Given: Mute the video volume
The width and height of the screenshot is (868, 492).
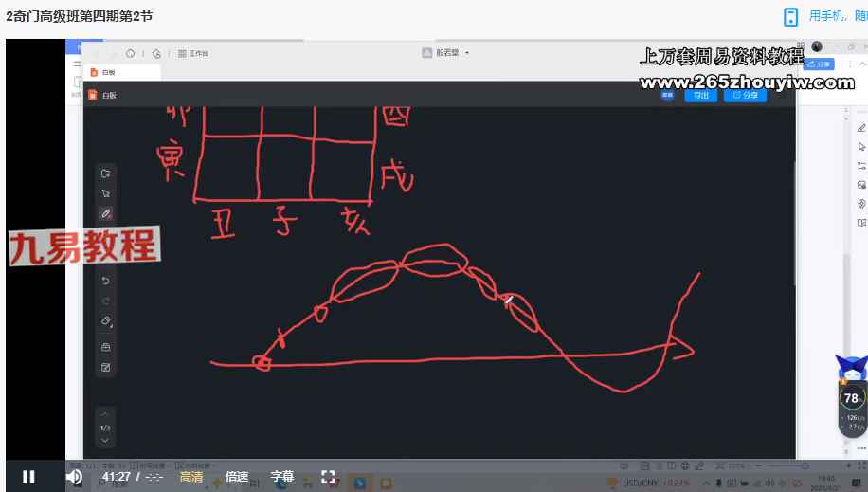Looking at the screenshot, I should coord(74,477).
